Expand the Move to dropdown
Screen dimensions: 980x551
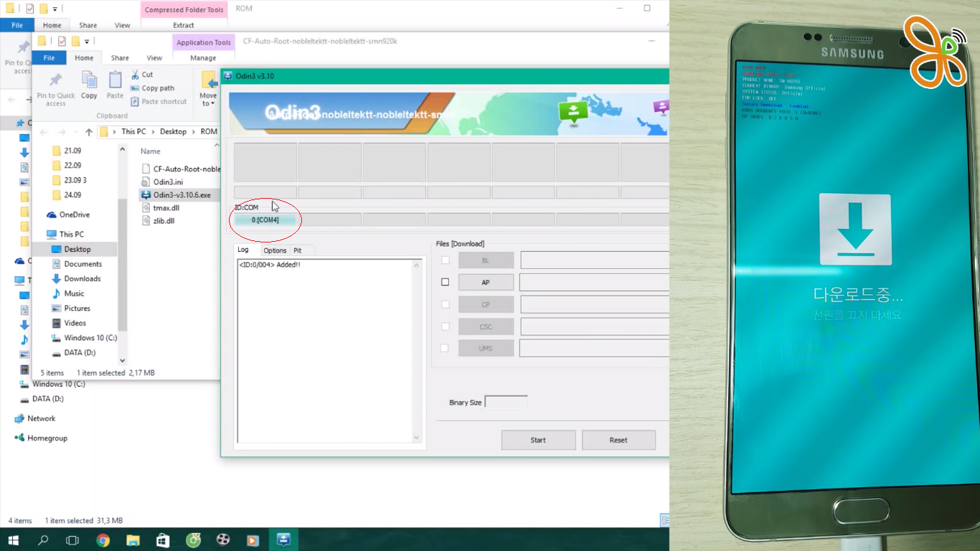(x=208, y=100)
